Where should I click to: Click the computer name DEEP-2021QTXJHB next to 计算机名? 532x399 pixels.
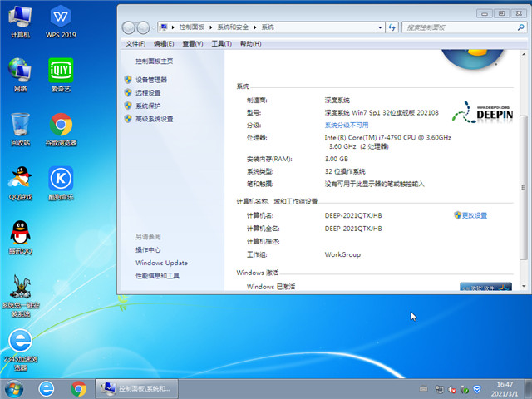[x=353, y=215]
